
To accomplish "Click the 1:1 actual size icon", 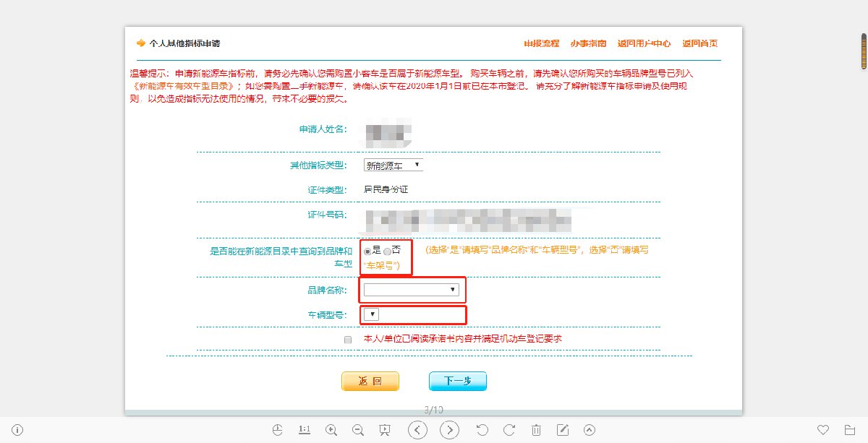I will click(305, 430).
